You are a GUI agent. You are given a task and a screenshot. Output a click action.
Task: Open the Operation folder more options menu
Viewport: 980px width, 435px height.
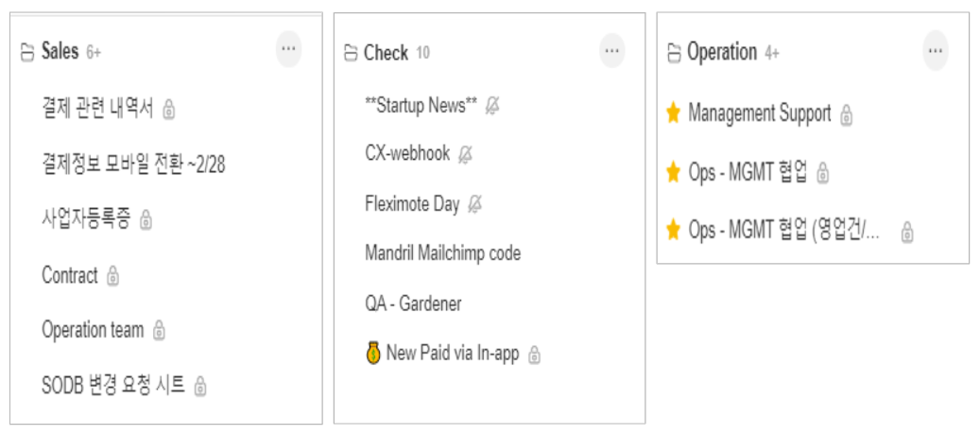pyautogui.click(x=936, y=51)
